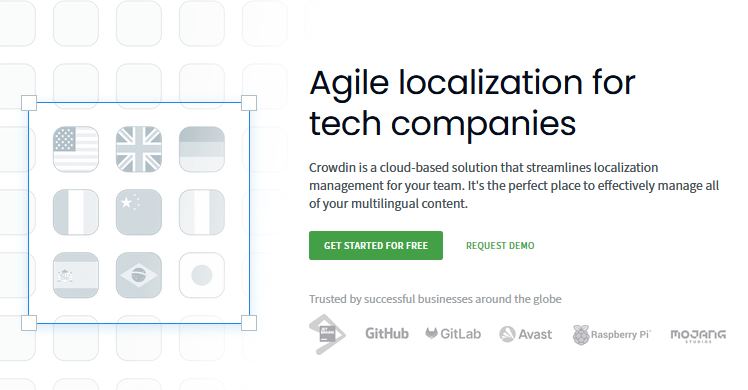Click the bottom-right selection frame handle
Image resolution: width=748 pixels, height=390 pixels.
tap(249, 323)
